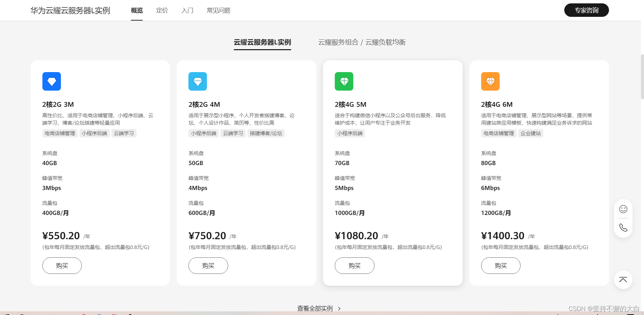Image resolution: width=644 pixels, height=315 pixels.
Task: Open the smiley feedback icon on right sidebar
Action: [x=623, y=209]
